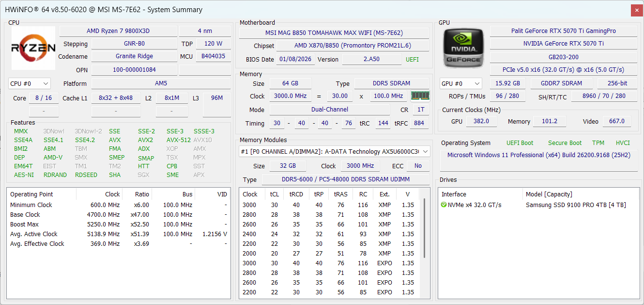644x305 pixels.
Task: Click the green UEFI label next to BIOS version
Action: tap(412, 60)
